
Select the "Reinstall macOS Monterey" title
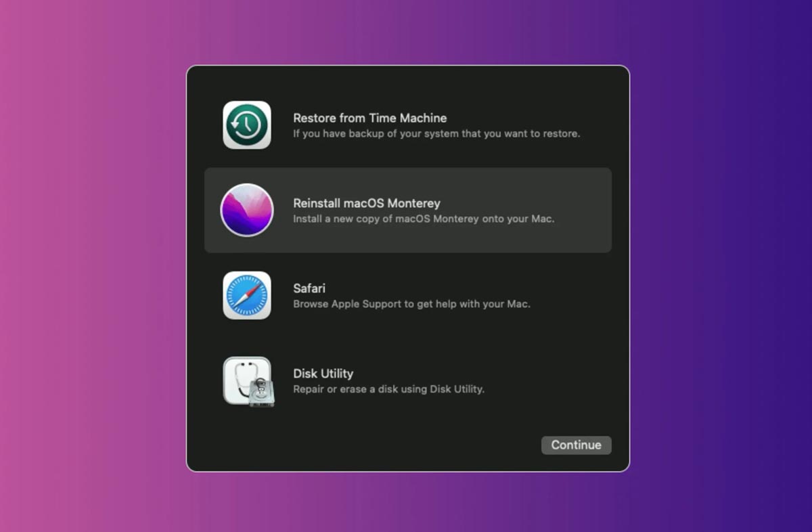pos(367,203)
